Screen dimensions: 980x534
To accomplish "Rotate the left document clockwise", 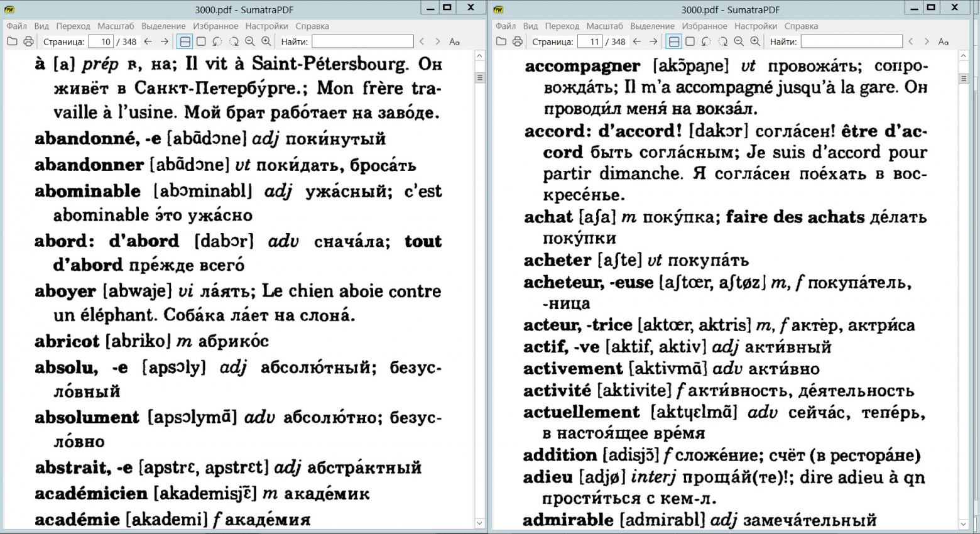I will coord(234,41).
